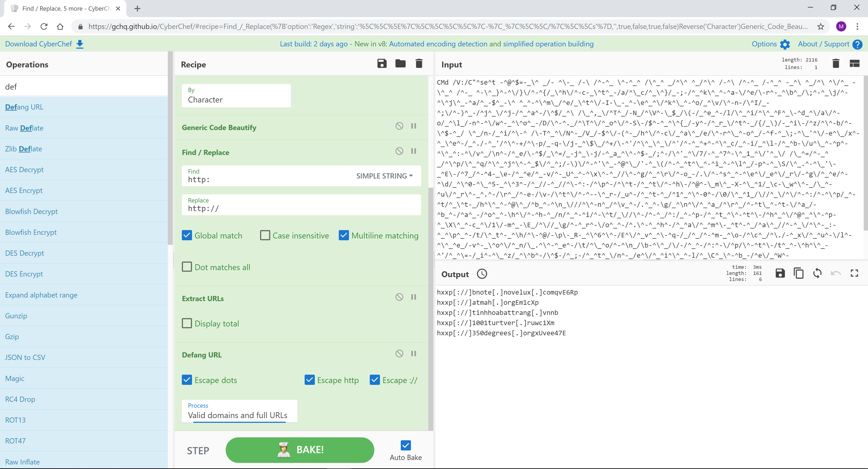This screenshot has width=868, height=469.
Task: Click the Output save to file icon
Action: tap(780, 273)
